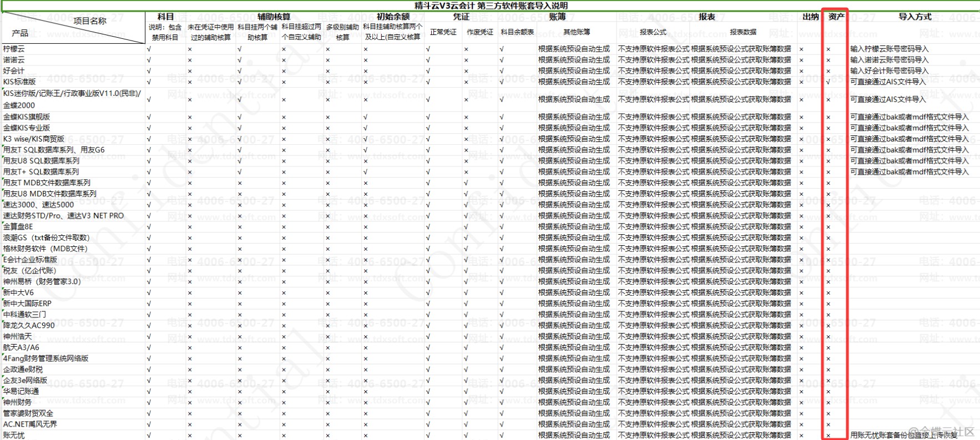Click the 作废凭证 checkmark for 用友T MDB文件数据库系列
This screenshot has width=980, height=440.
coord(466,183)
